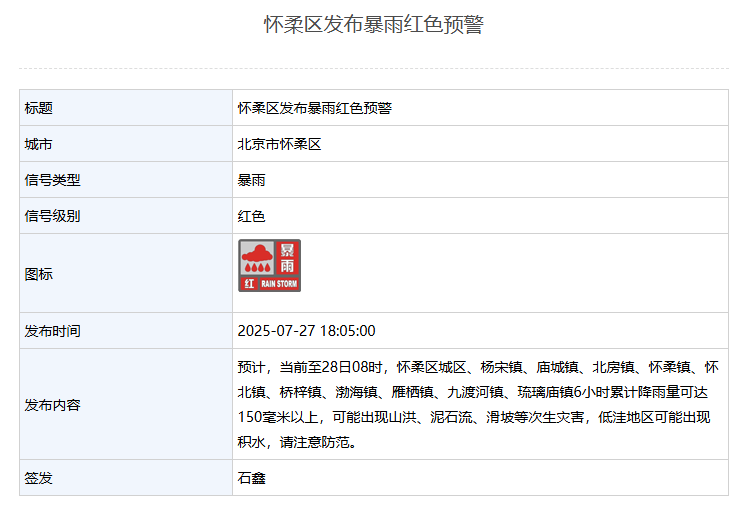Select the 发布时间 label cell
The image size is (746, 519).
tap(126, 331)
